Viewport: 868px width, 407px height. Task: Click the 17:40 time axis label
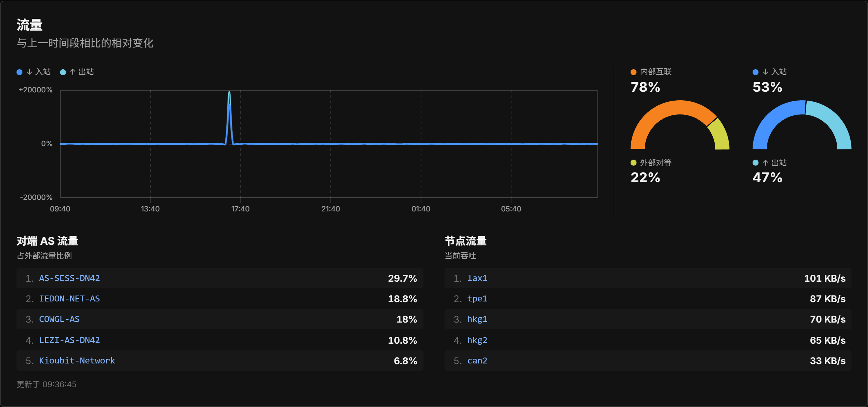240,209
